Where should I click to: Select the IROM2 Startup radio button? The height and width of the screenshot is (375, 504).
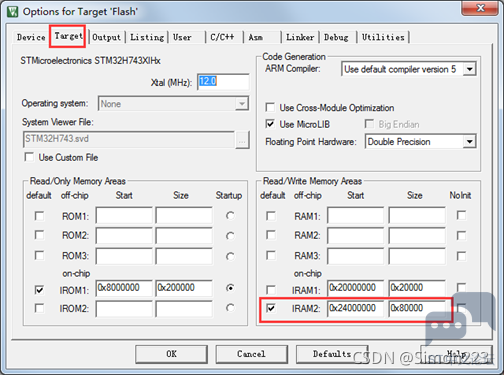click(230, 308)
